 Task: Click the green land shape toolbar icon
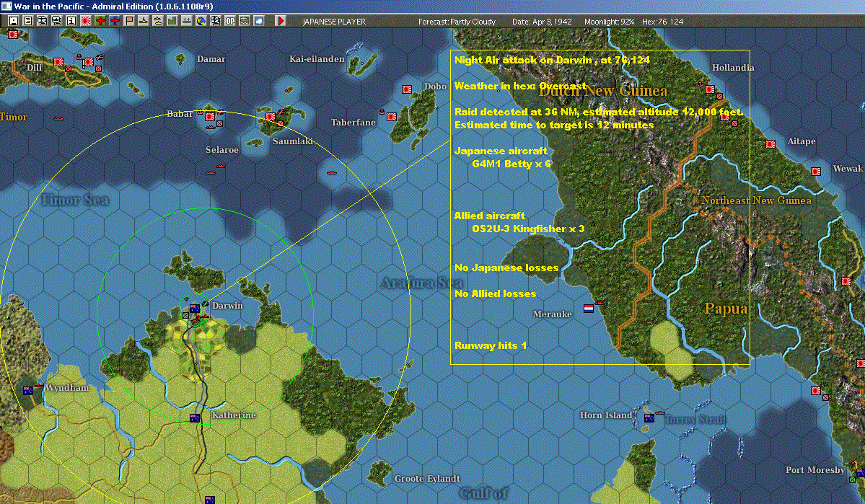pos(172,21)
